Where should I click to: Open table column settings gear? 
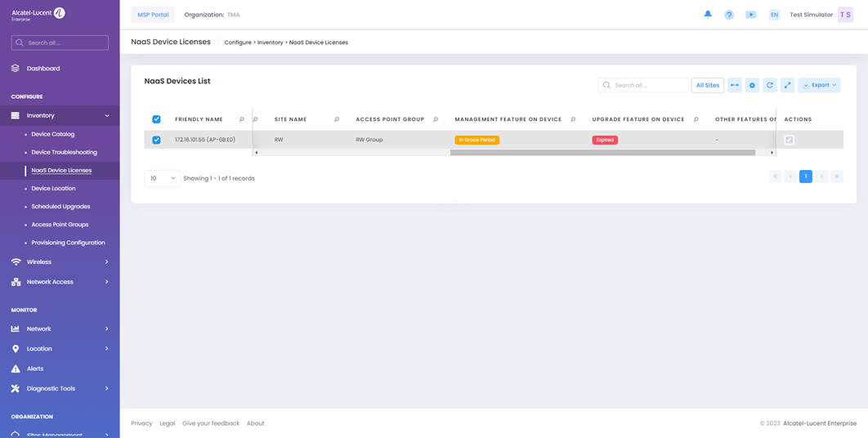point(752,85)
